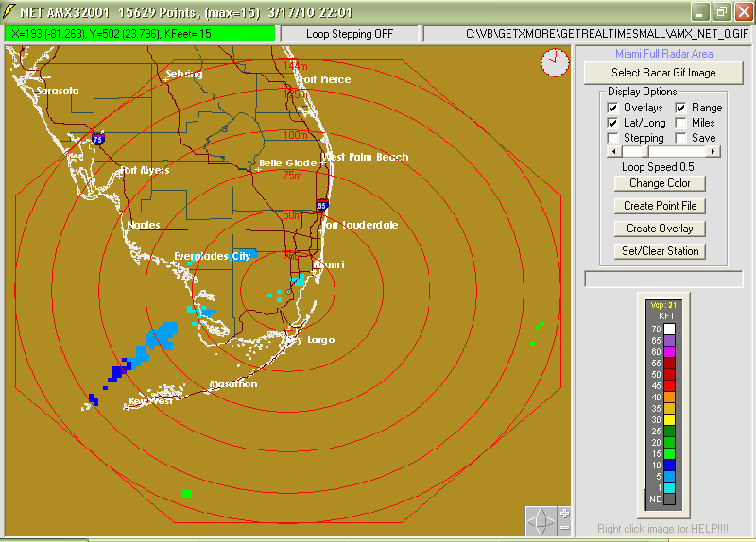
Task: Select the red 45 KFT color swatch
Action: (x=670, y=385)
